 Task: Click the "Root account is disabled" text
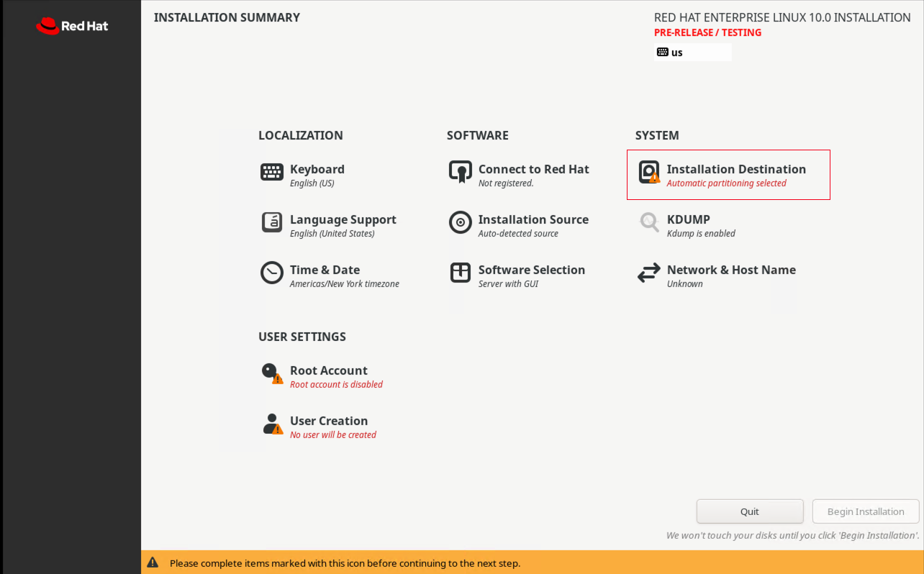[x=336, y=385]
